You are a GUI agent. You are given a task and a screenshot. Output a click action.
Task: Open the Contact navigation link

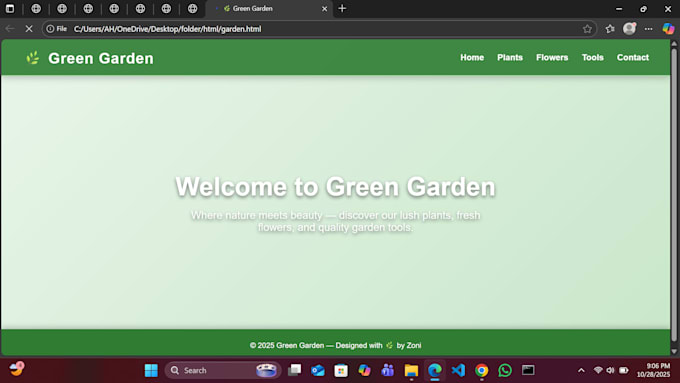pyautogui.click(x=633, y=57)
